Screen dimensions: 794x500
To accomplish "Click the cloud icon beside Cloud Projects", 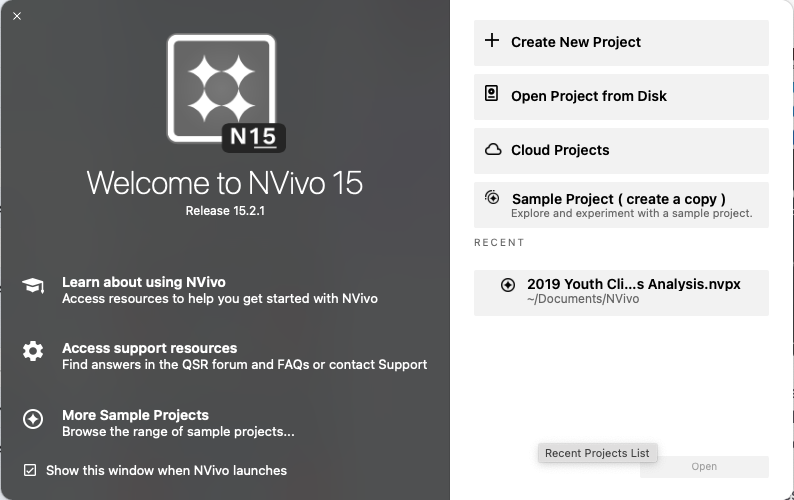I will (x=492, y=150).
